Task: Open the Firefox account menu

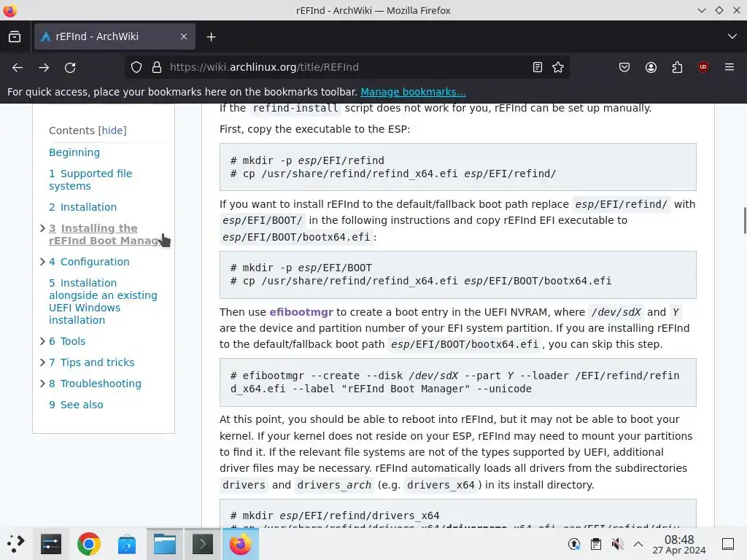Action: point(651,67)
